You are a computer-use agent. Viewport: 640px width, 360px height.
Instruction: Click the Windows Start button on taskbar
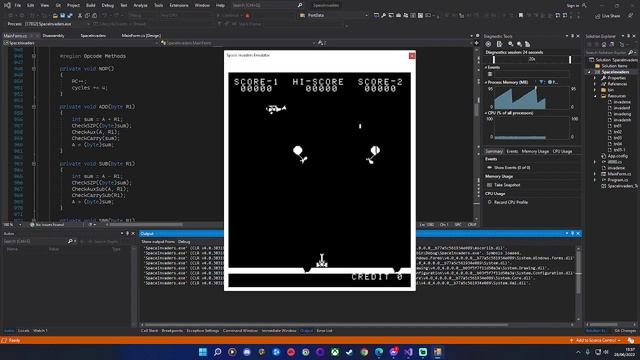tap(202, 352)
